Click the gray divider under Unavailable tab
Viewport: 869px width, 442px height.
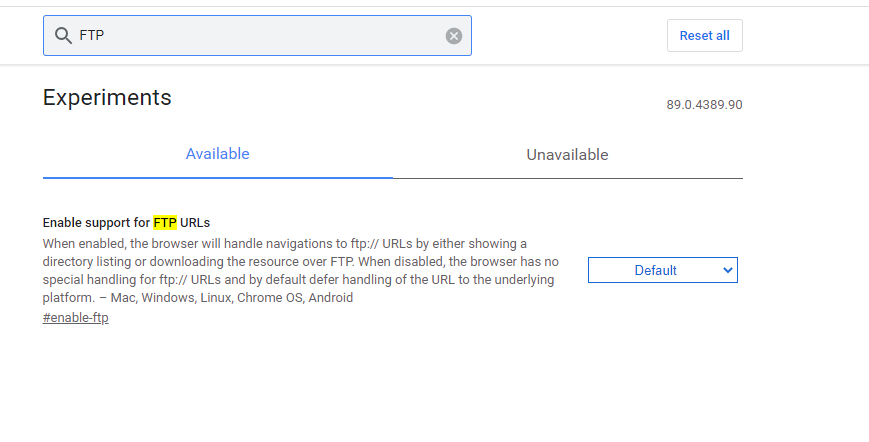coord(568,178)
